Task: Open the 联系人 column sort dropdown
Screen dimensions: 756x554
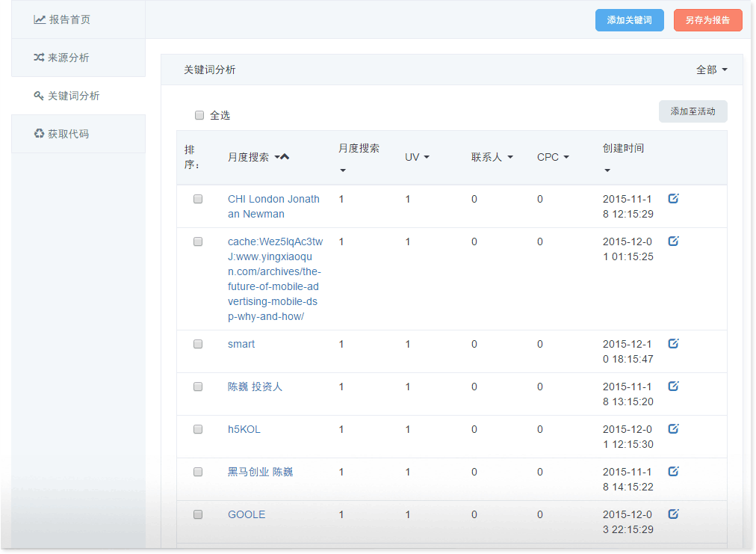Action: pyautogui.click(x=510, y=157)
